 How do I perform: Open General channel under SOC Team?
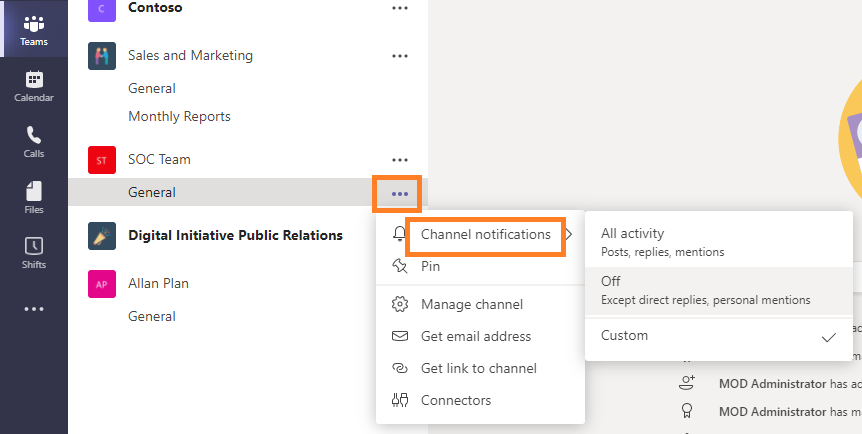(152, 193)
